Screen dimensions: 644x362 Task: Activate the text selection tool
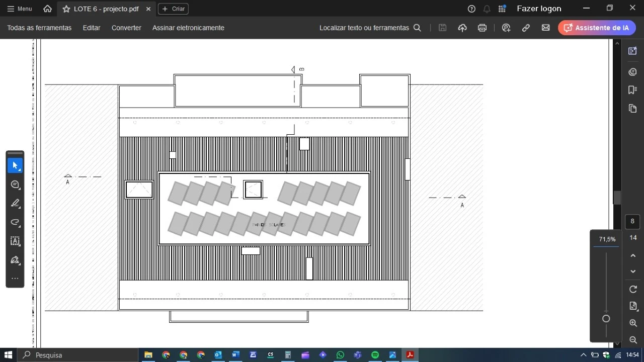click(15, 241)
